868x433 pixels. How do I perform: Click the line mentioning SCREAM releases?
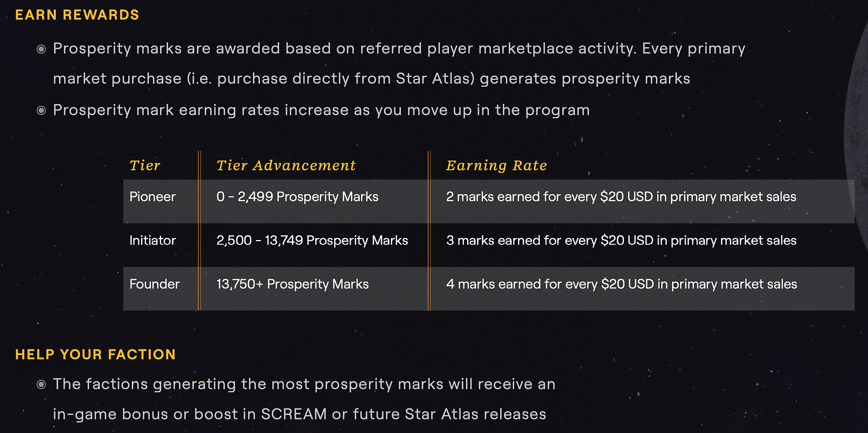[299, 414]
